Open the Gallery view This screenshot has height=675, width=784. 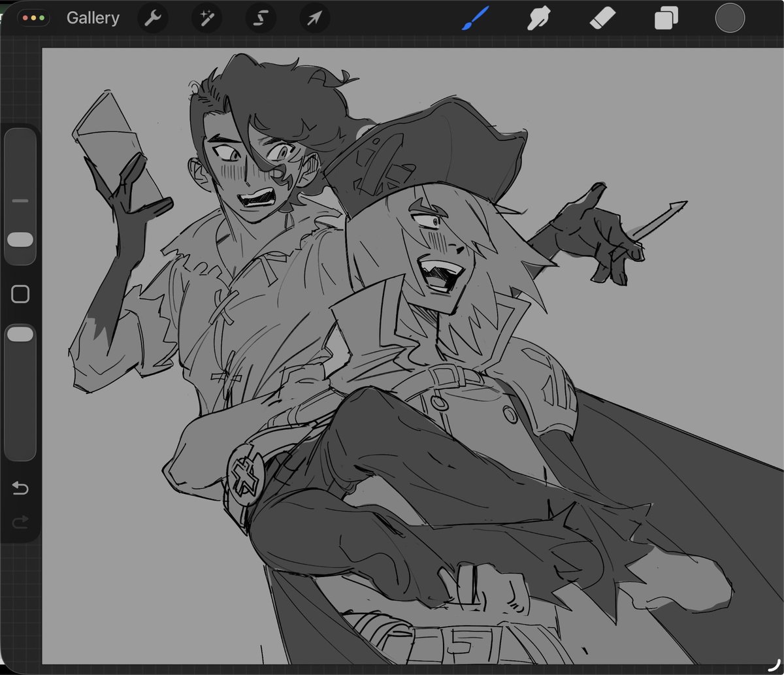click(93, 18)
